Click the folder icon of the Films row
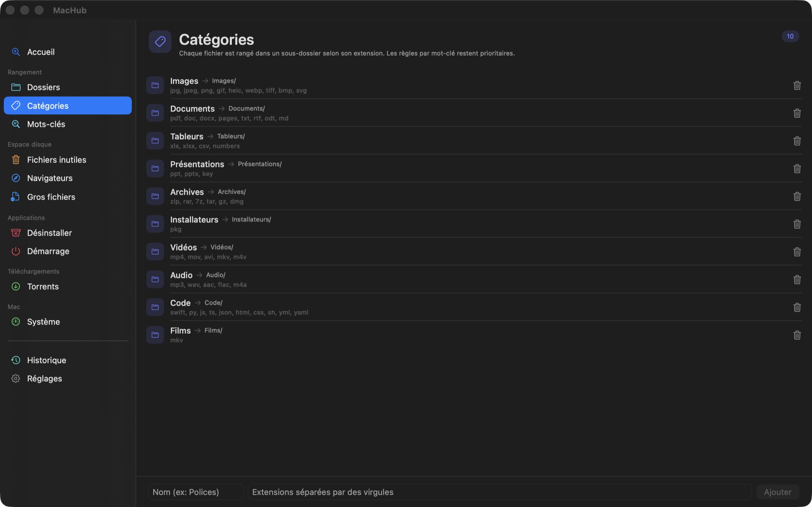The width and height of the screenshot is (812, 507). point(155,335)
